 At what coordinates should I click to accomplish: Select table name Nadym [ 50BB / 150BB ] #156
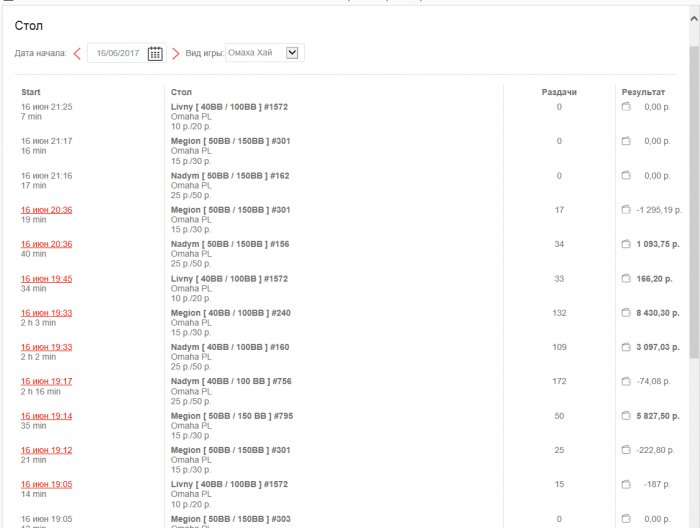pyautogui.click(x=230, y=244)
